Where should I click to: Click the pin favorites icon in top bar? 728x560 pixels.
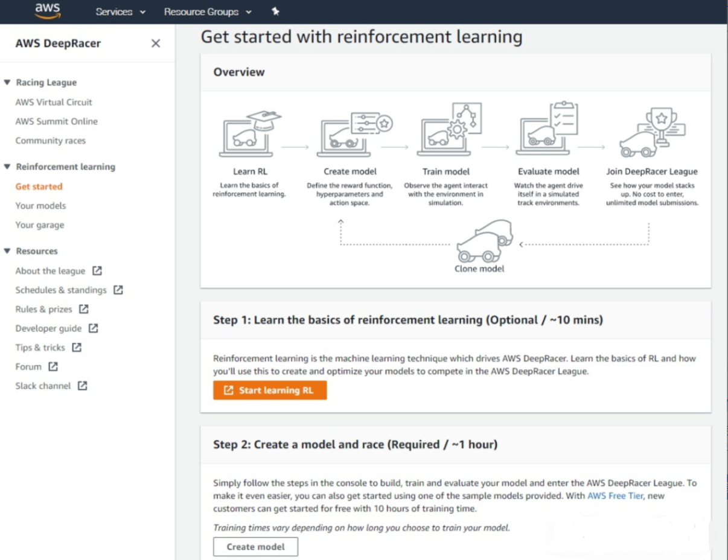[x=275, y=11]
